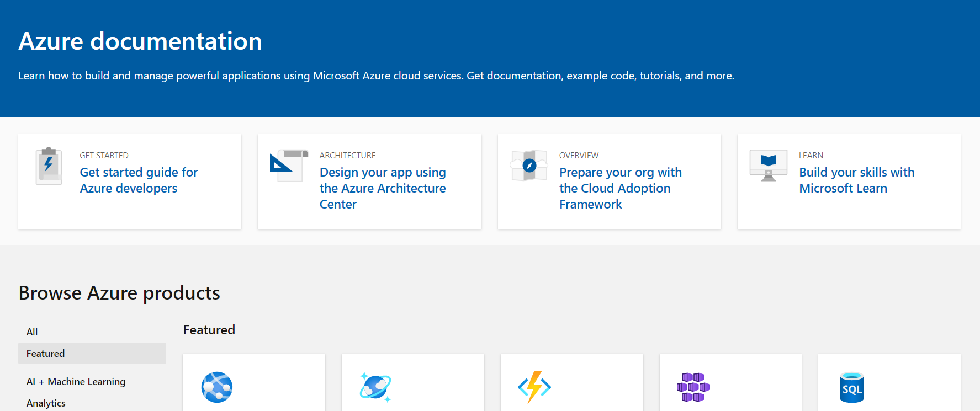The height and width of the screenshot is (411, 980).
Task: Click the intro sentence 'Learn how to build and manage...'
Action: point(376,76)
